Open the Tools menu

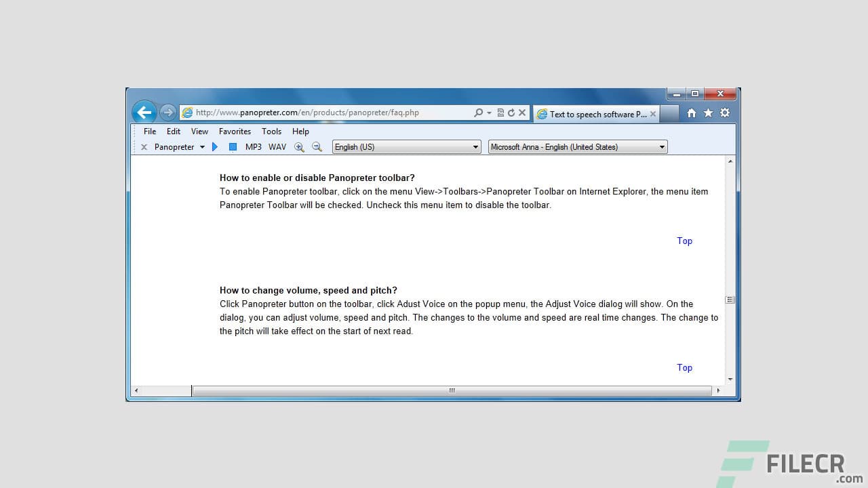pos(271,131)
